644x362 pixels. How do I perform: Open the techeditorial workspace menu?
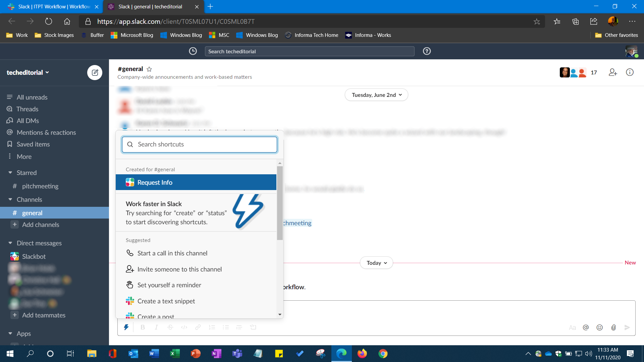coord(28,72)
